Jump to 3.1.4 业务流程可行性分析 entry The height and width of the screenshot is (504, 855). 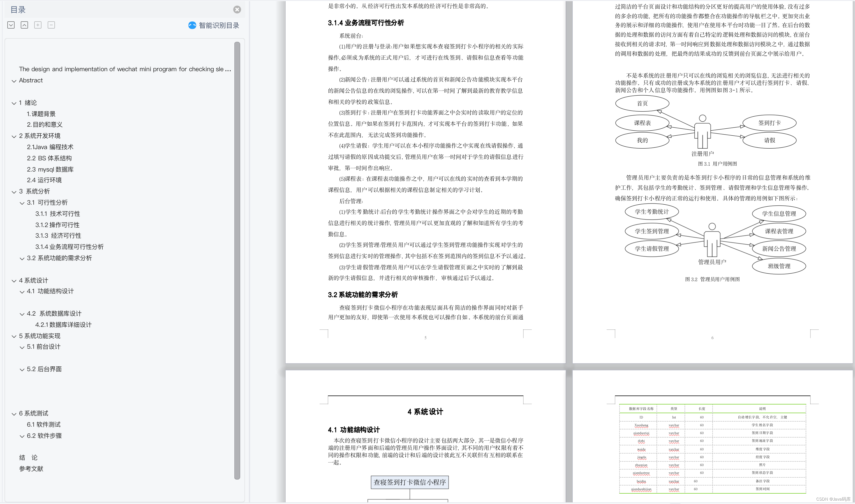(x=70, y=247)
